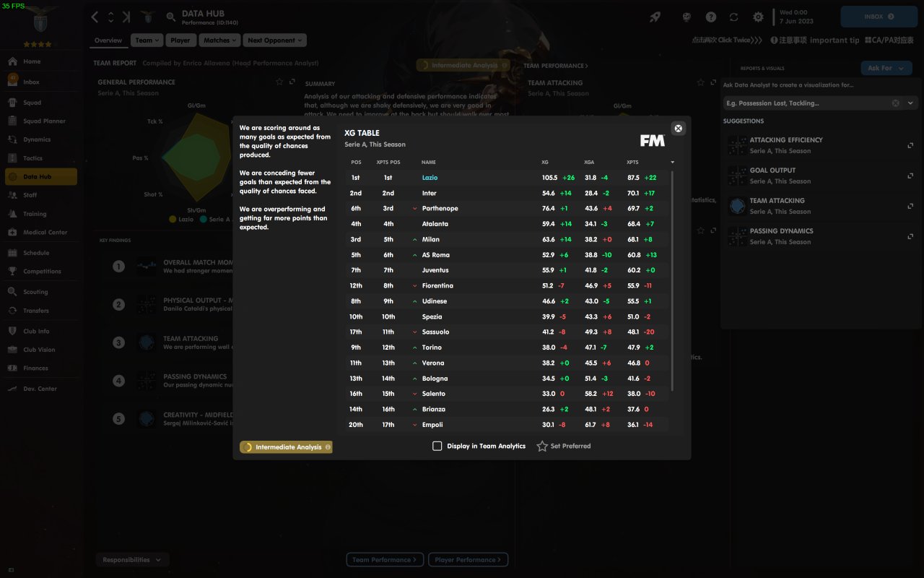Expand the Attacking Efficiency suggestion
Image resolution: width=924 pixels, height=578 pixels.
(x=910, y=145)
